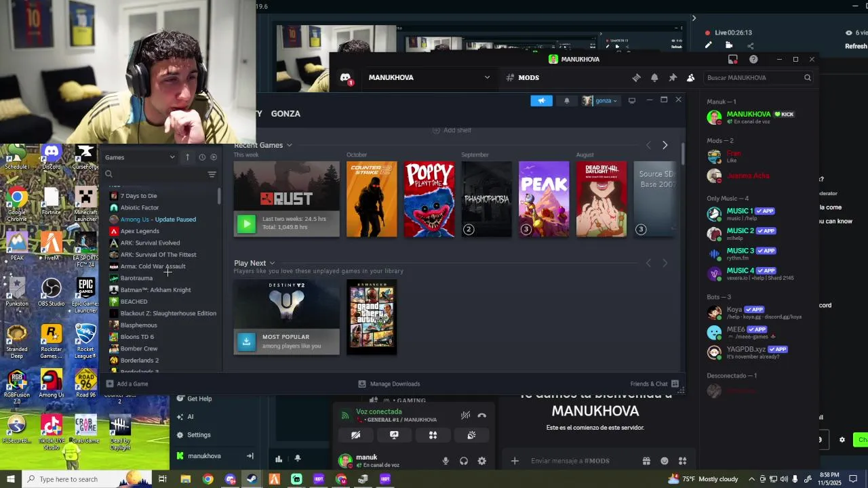Click next arrow in Recent Games row
868x488 pixels.
(x=665, y=145)
